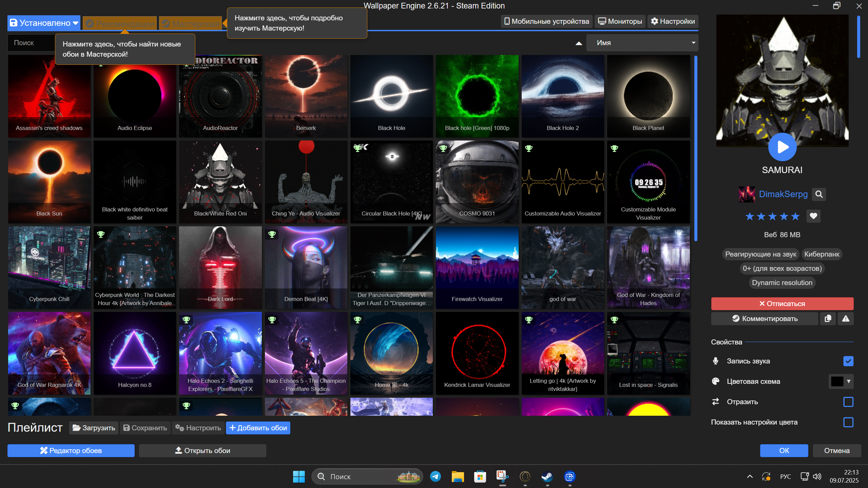Click the trophy icon on COSMO 9031

[x=443, y=148]
